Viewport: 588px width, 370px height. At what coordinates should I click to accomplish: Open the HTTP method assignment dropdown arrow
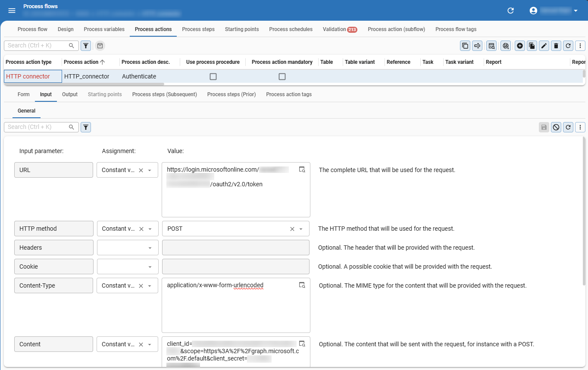[x=150, y=229]
